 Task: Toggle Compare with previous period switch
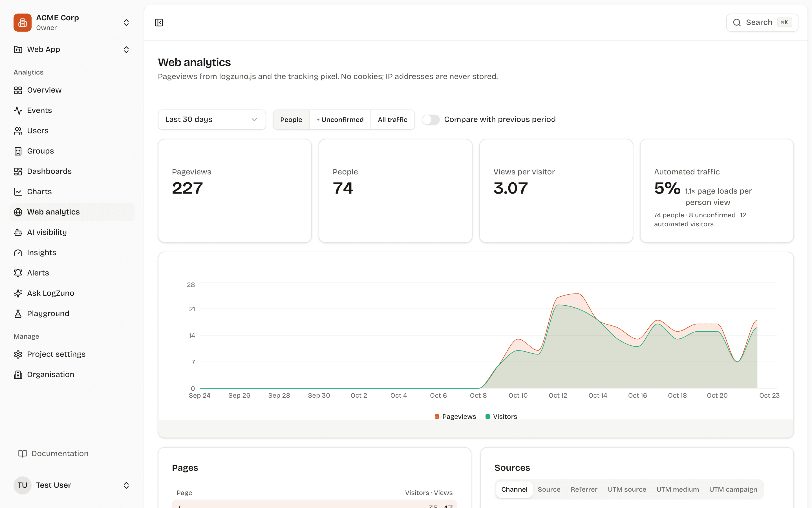(x=431, y=120)
